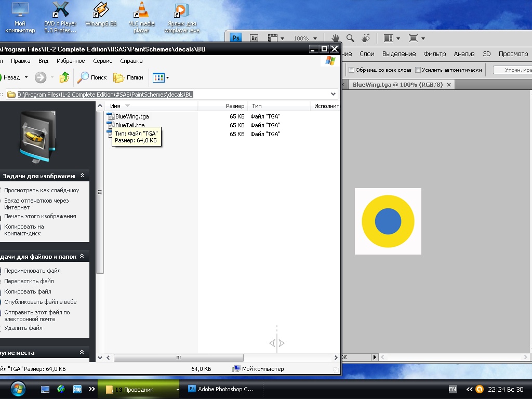Click the print this image link
The image size is (532, 399).
tap(40, 216)
